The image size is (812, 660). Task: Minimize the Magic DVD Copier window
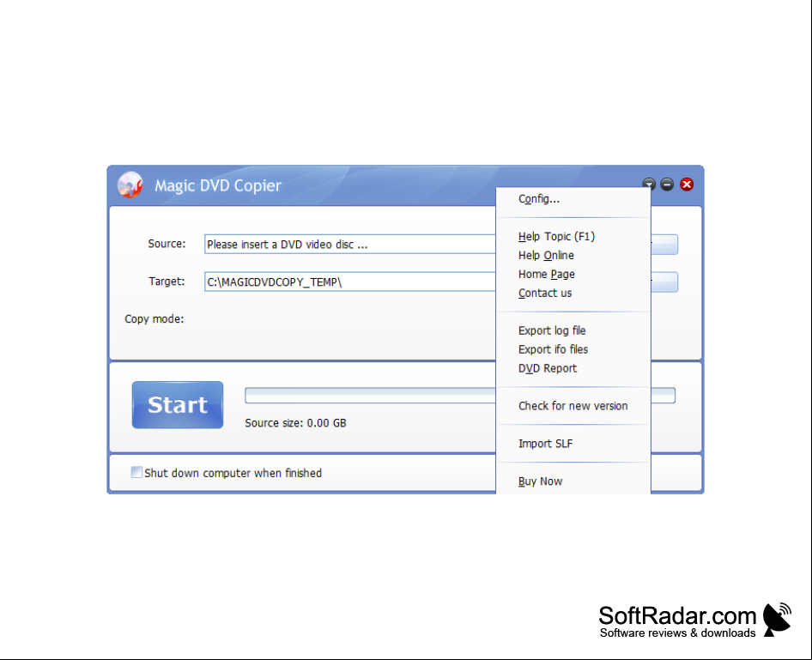click(667, 185)
